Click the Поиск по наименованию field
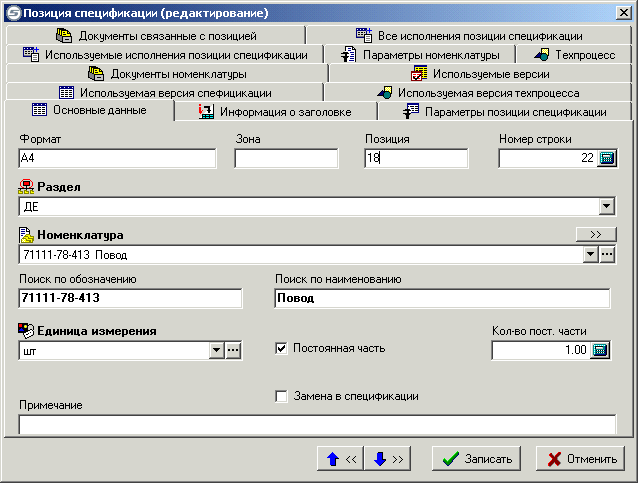Image resolution: width=638 pixels, height=483 pixels. tap(441, 298)
